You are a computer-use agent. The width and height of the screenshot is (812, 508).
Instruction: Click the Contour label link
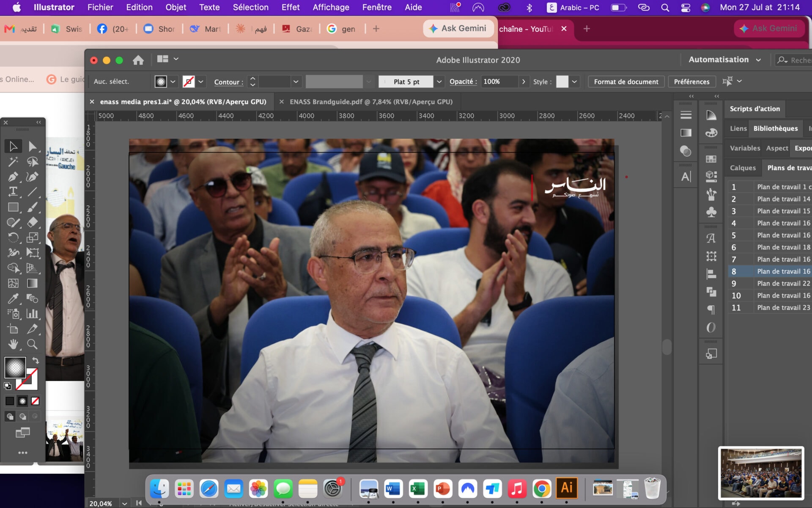click(228, 82)
